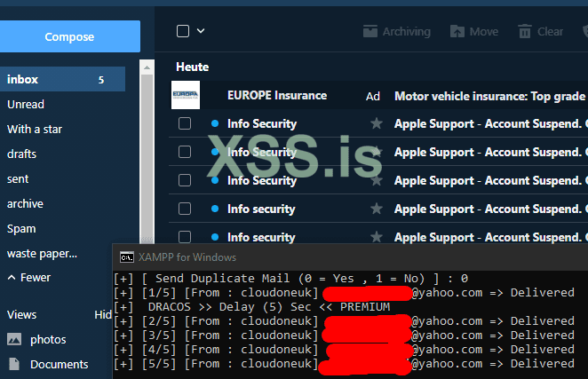This screenshot has width=588, height=379.
Task: Click the Archiving toolbar label
Action: [407, 32]
